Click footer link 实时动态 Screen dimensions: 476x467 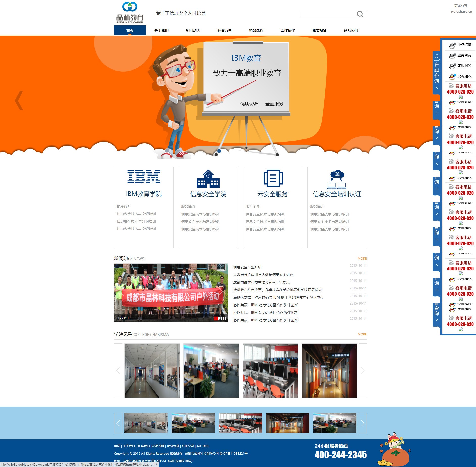pyautogui.click(x=202, y=446)
